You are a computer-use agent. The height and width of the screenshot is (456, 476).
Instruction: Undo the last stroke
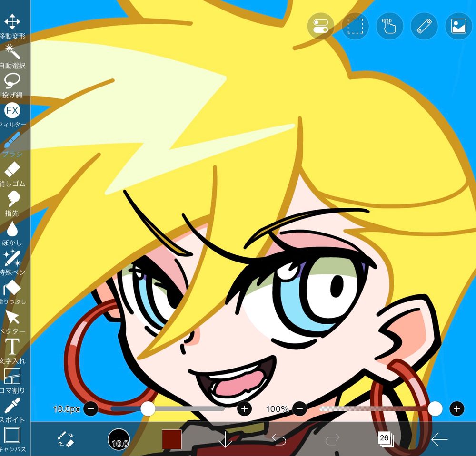[x=278, y=439]
